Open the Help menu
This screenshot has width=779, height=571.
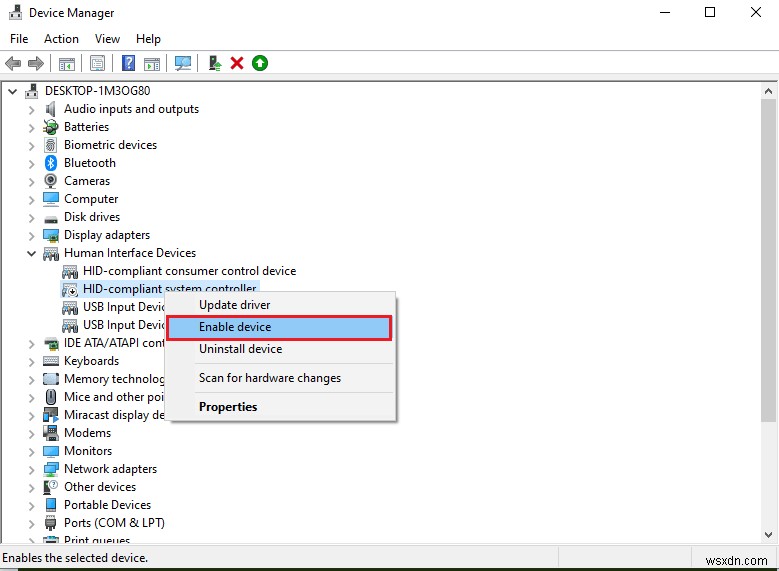pyautogui.click(x=148, y=39)
